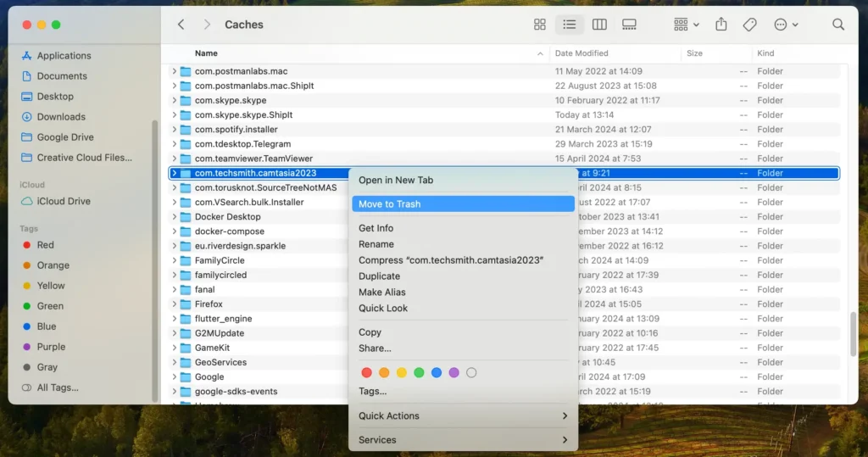Screen dimensions: 868x457
Task: Apply yellow tag color in context menu
Action: tap(401, 373)
